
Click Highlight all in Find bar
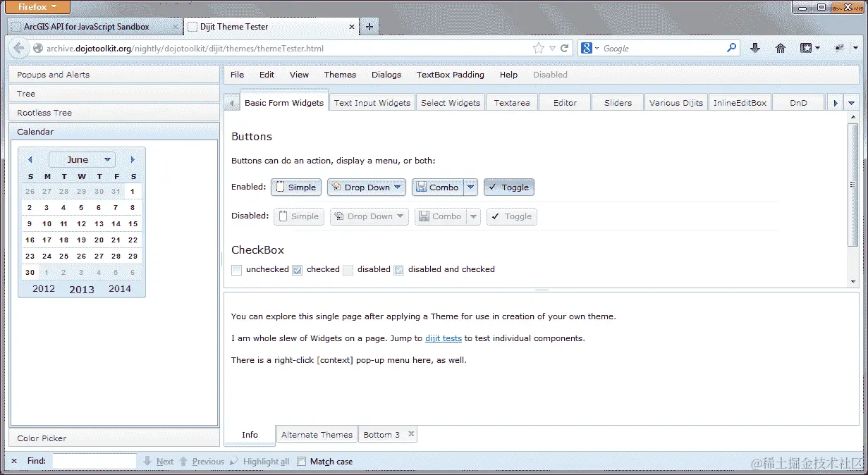coord(266,462)
